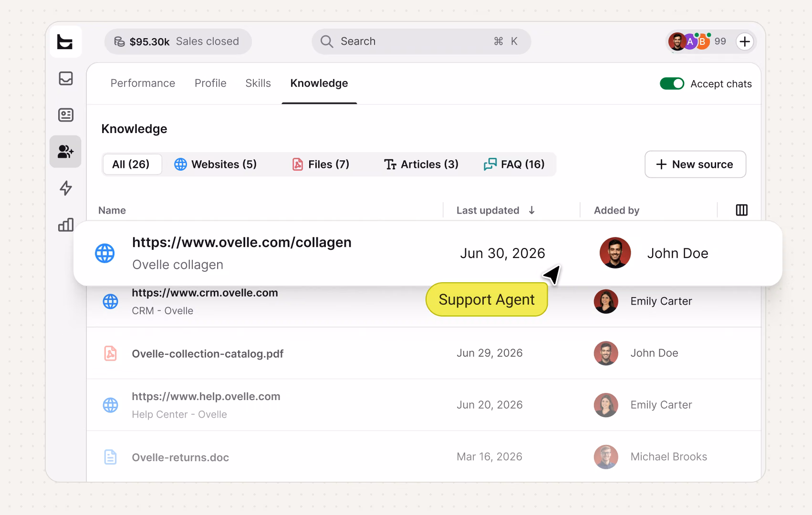Viewport: 812px width, 515px height.
Task: Open the inbox icon in sidebar
Action: coord(66,78)
